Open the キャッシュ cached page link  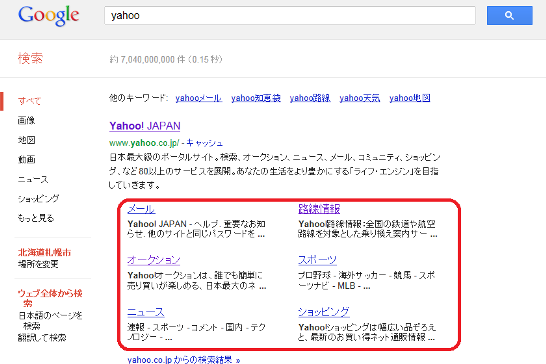click(204, 143)
